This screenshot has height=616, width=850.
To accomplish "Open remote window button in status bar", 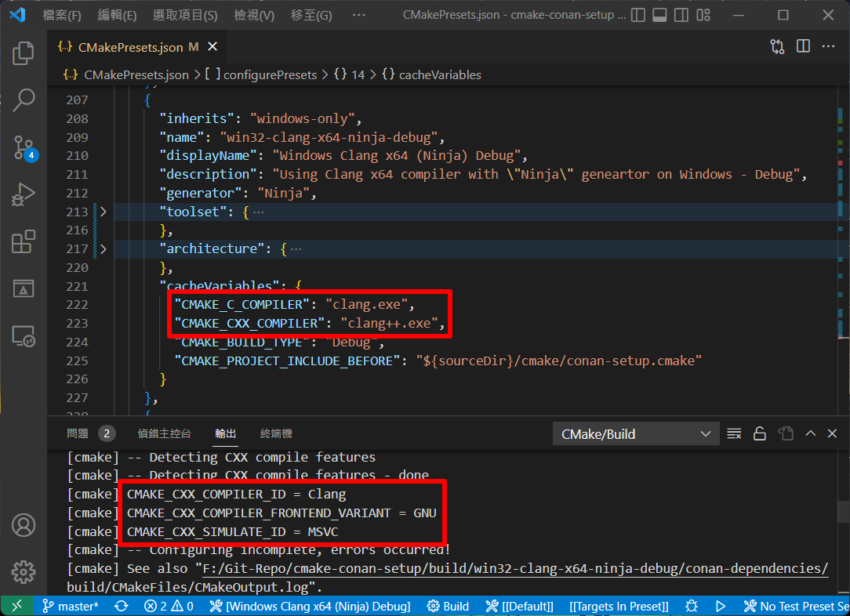I will tap(16, 607).
